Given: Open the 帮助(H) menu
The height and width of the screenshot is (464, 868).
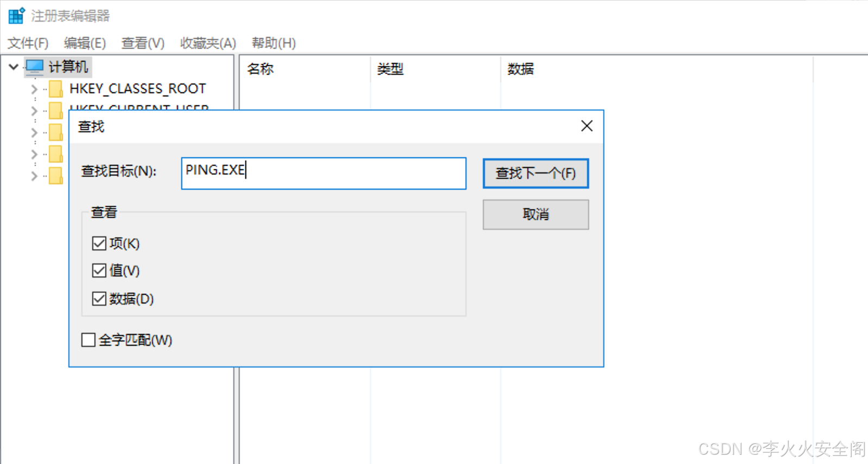Looking at the screenshot, I should click(x=274, y=43).
